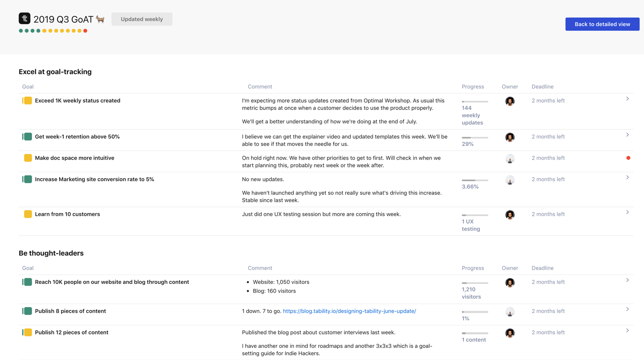Screen dimensions: 644x360
Task: Click the red dot indicator on doc space row
Action: pyautogui.click(x=628, y=158)
